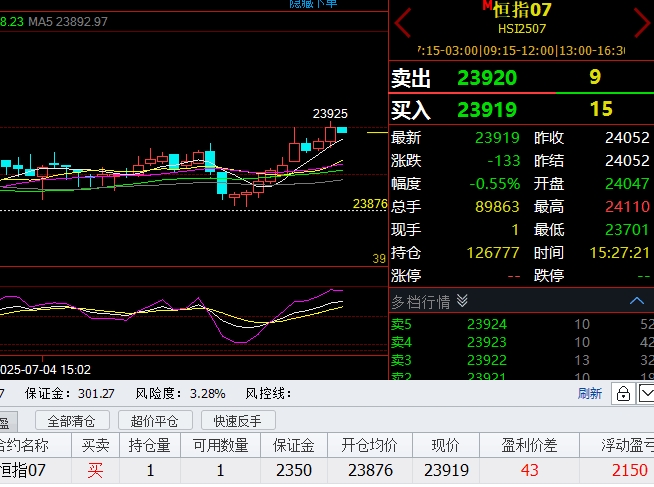Click sell price 23920 in 卖出 row
The width and height of the screenshot is (654, 487).
tap(487, 78)
